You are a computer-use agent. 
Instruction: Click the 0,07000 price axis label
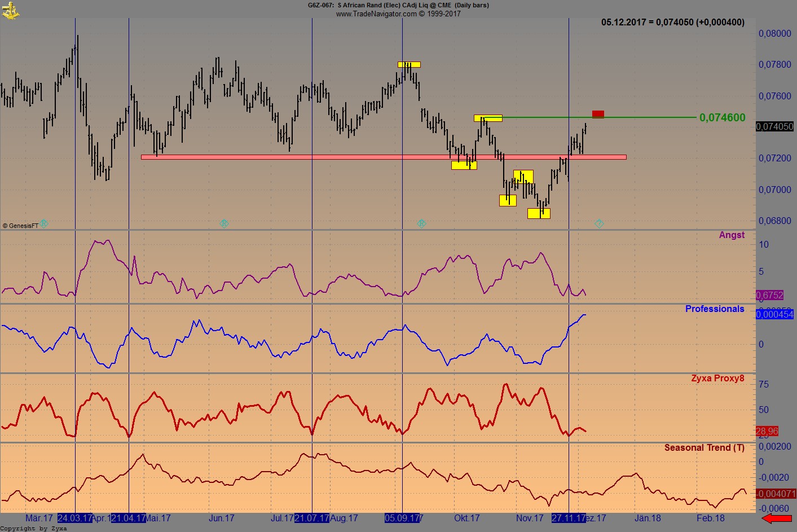click(x=775, y=190)
